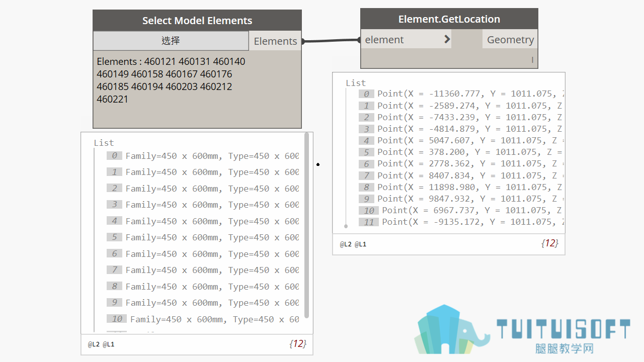Collapse the List header above the Family rows
The image size is (644, 362).
click(104, 143)
